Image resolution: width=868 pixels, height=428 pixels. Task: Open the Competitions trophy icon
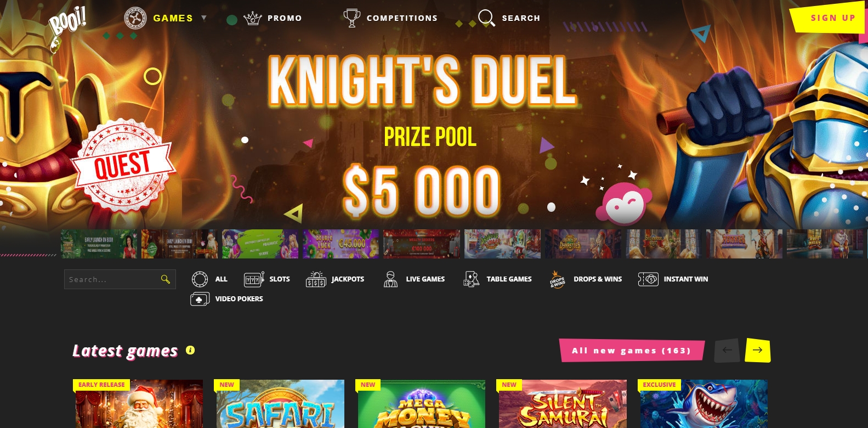pyautogui.click(x=351, y=18)
